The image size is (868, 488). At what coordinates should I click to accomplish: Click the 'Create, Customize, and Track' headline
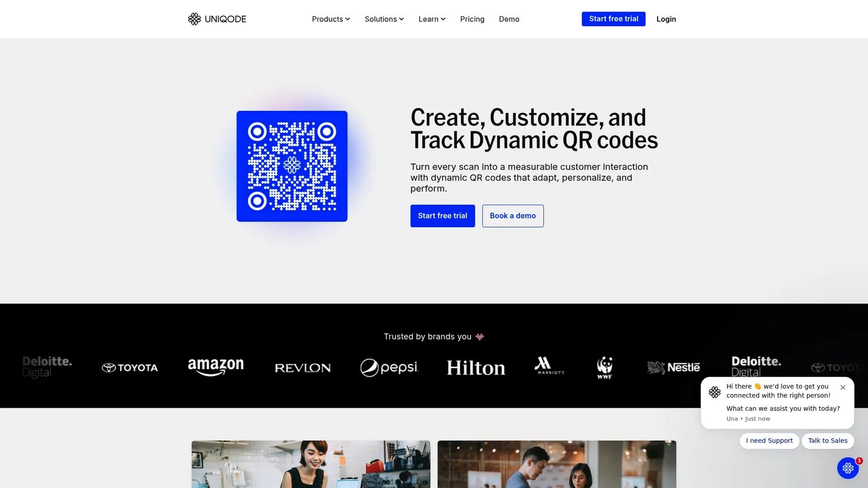(534, 129)
